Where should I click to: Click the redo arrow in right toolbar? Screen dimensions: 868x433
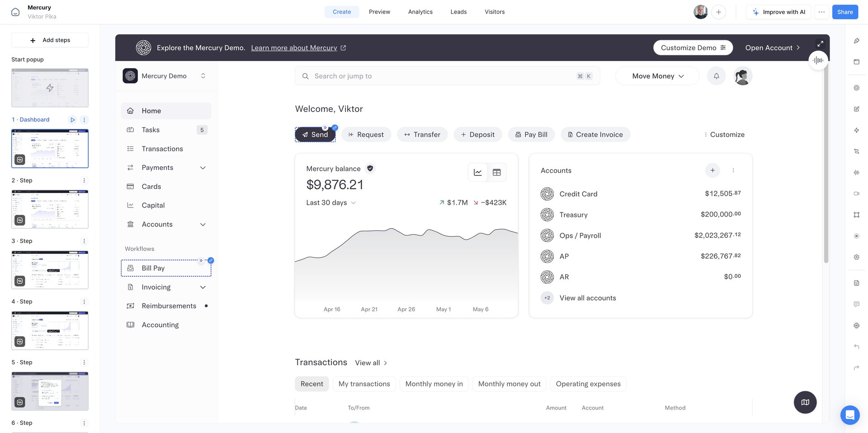click(856, 368)
